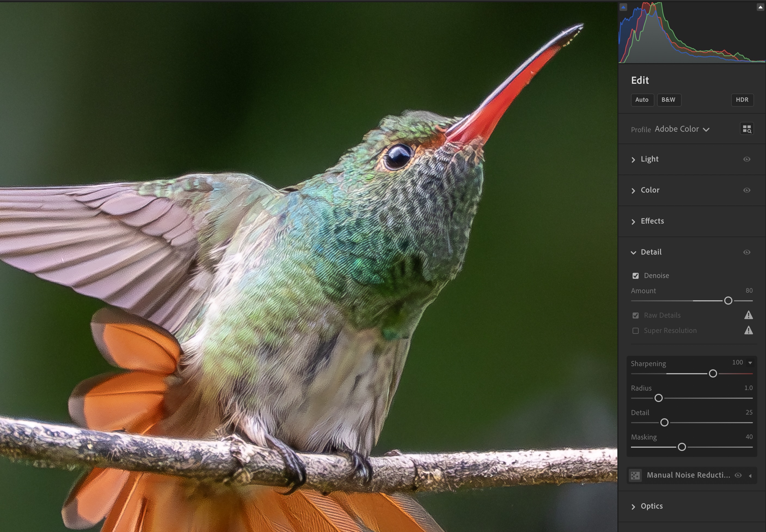Click Super Resolution warning triangle icon
766x532 pixels.
pos(748,330)
